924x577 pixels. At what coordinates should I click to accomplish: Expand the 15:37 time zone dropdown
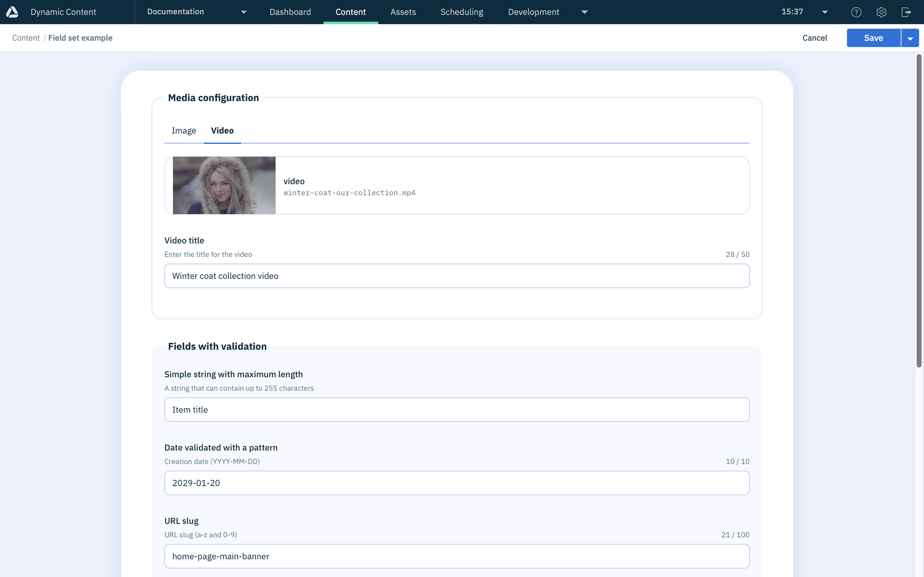click(x=825, y=12)
